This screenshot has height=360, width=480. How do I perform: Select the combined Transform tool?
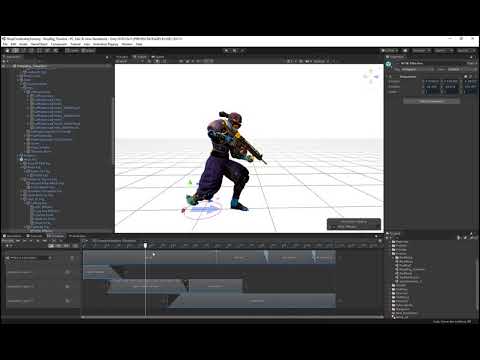(x=47, y=51)
